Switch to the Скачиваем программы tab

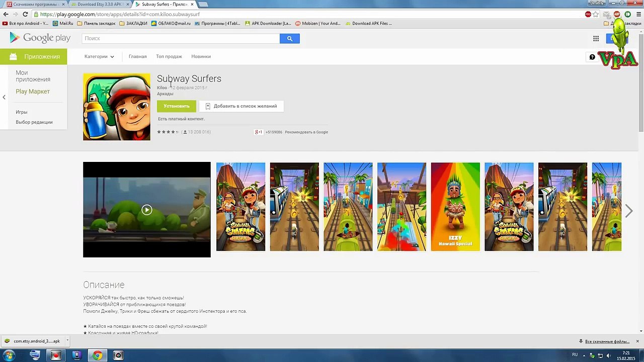coord(34,5)
